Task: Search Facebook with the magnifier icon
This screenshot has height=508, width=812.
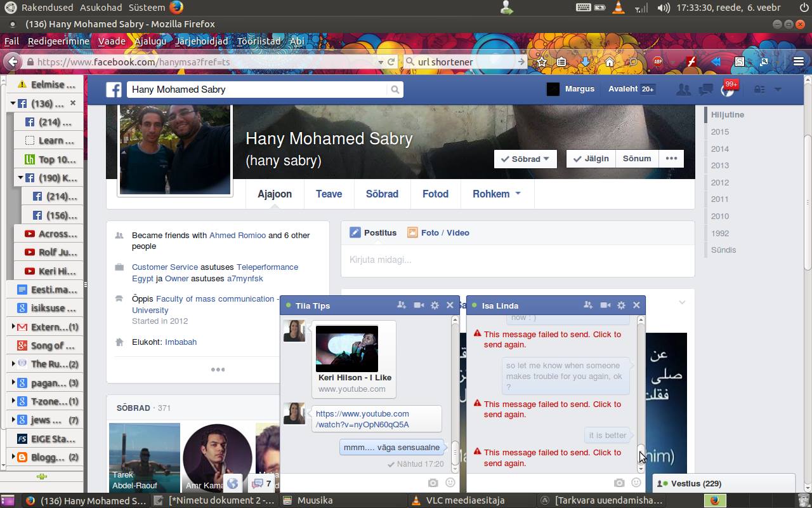Action: pos(395,90)
